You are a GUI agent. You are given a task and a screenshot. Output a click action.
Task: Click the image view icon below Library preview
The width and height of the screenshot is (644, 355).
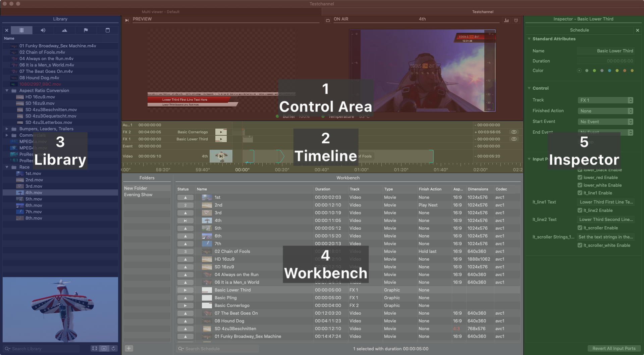[x=104, y=349]
